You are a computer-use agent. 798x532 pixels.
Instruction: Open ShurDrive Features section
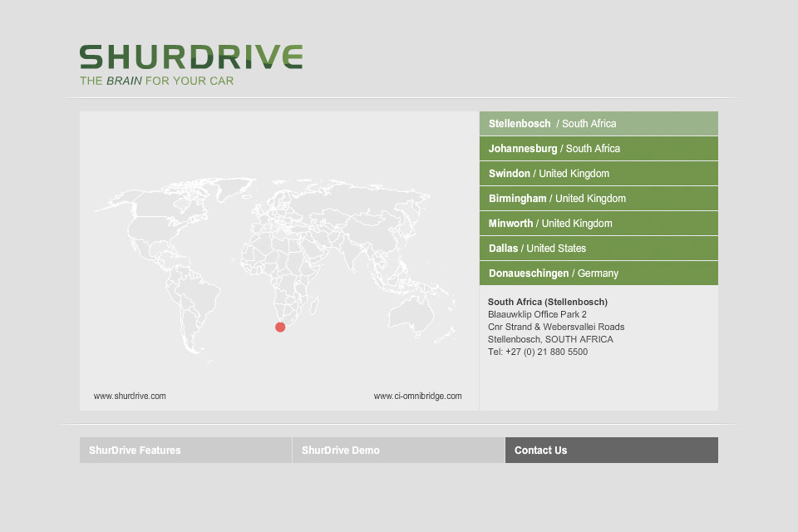coord(185,450)
